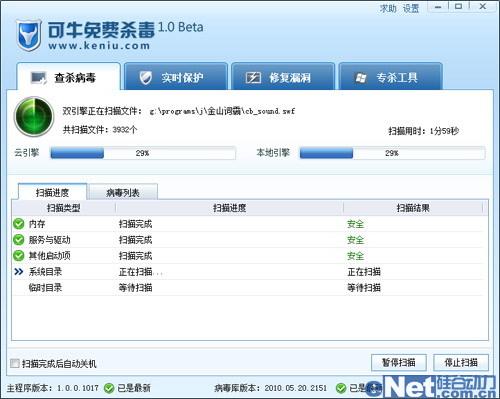This screenshot has height=399, width=500.
Task: Click the 暂停扫描 button
Action: tap(399, 362)
